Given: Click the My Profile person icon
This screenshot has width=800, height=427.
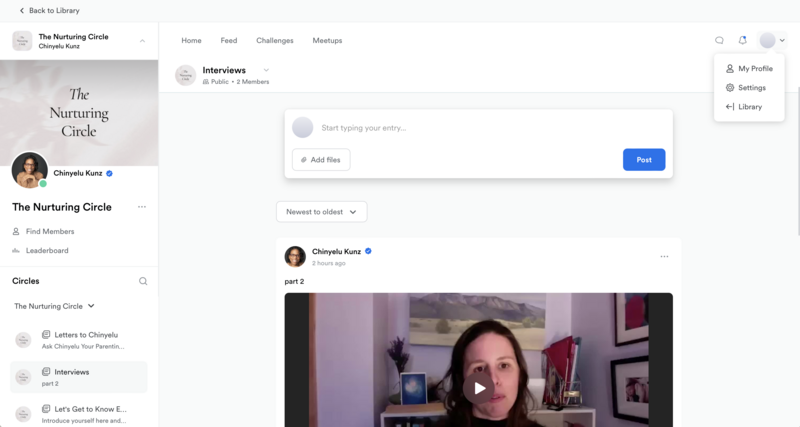Looking at the screenshot, I should (730, 68).
